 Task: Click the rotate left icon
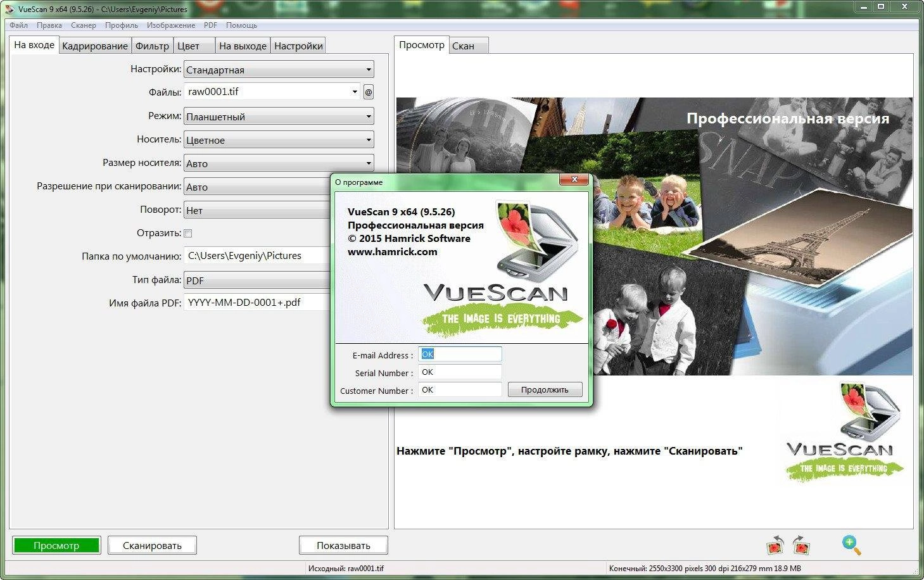[775, 545]
